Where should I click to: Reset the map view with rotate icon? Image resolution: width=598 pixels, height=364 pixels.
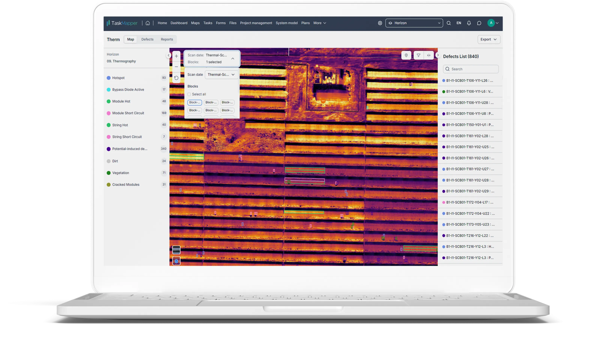click(176, 78)
